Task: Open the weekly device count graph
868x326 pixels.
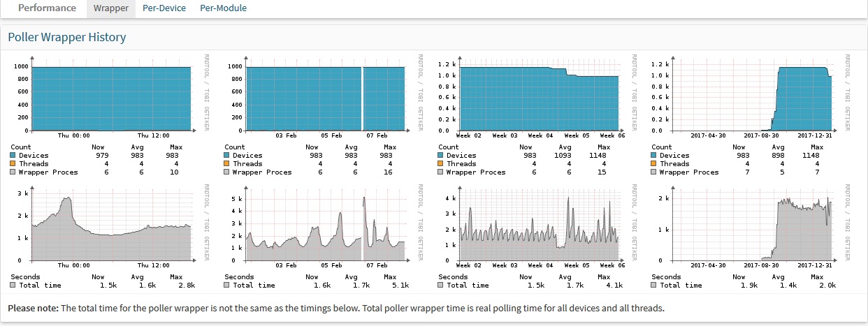Action: pos(324,115)
